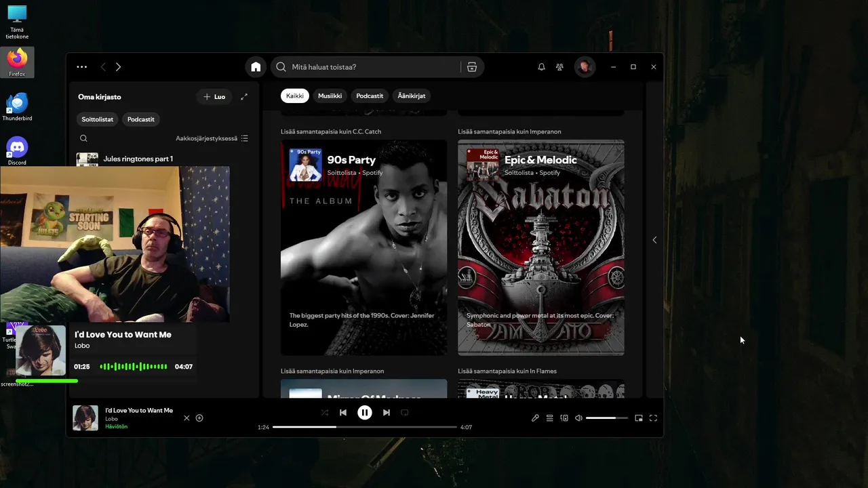Screen dimensions: 868x488
Task: Open Friend Activity icon
Action: 559,67
